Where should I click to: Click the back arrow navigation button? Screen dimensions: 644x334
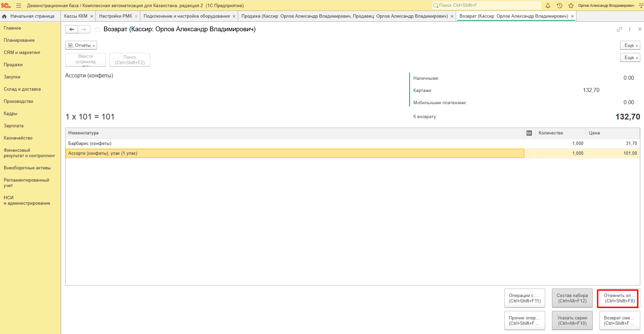coord(72,30)
